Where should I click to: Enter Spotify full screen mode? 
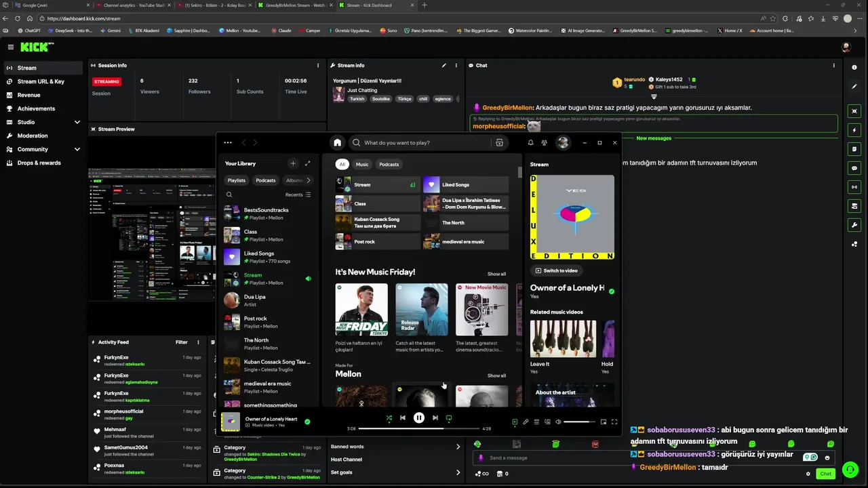(x=614, y=422)
